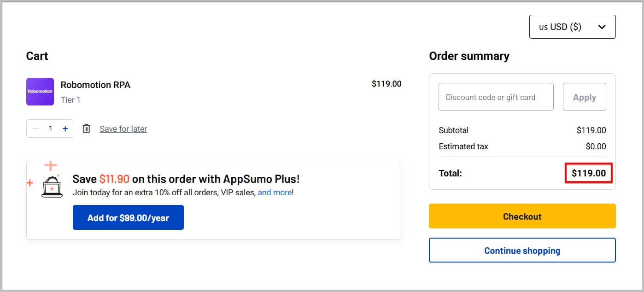
Task: Click the trash icon to remove Robomotion RPA
Action: pos(86,128)
